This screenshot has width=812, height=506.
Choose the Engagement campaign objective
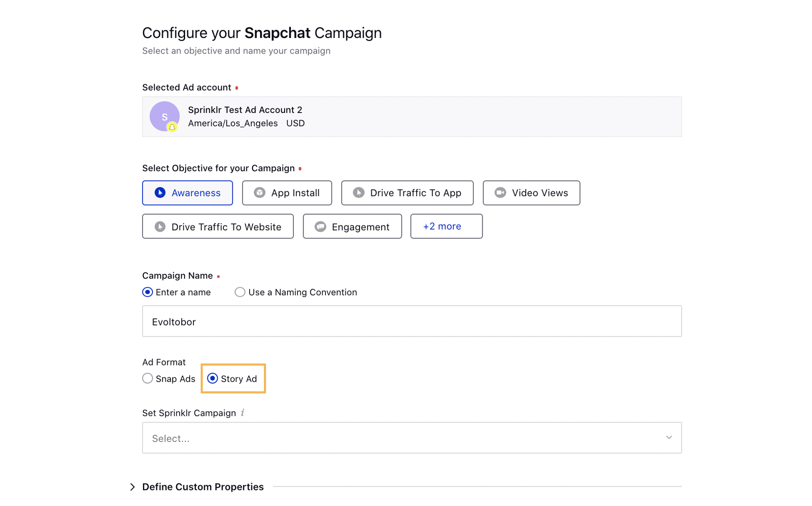[352, 226]
